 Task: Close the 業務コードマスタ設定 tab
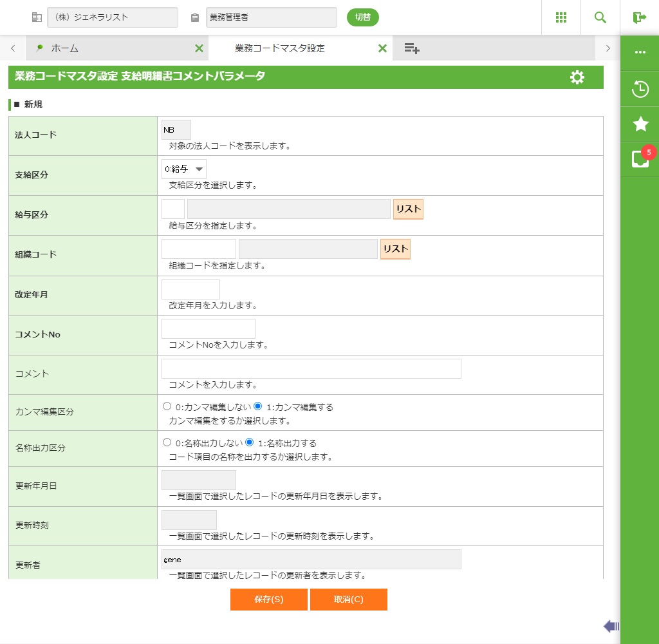(x=382, y=48)
